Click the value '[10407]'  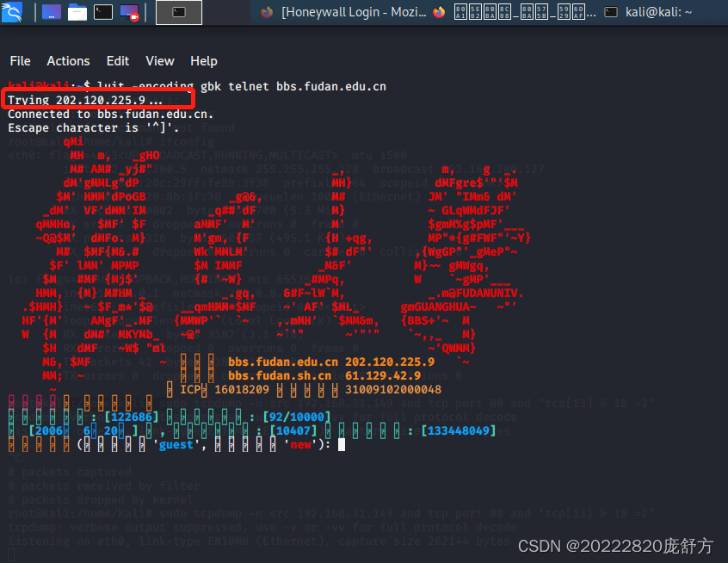[x=293, y=430]
